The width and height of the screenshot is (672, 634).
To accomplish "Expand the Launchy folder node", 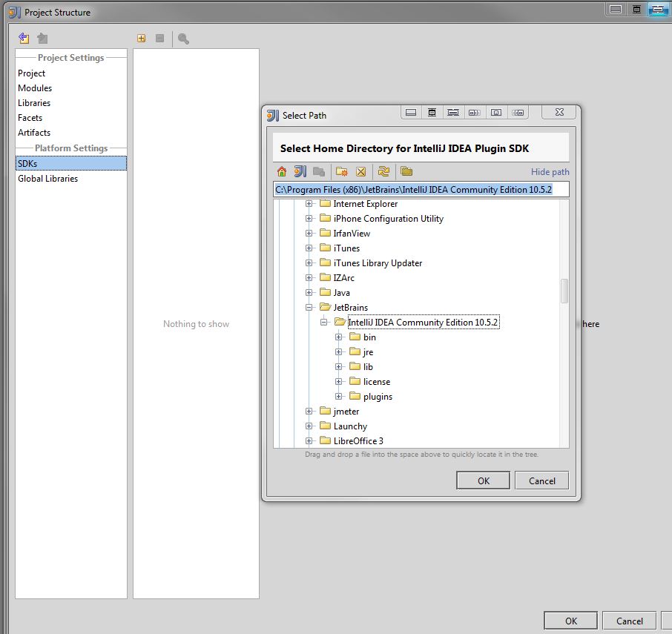I will click(x=309, y=426).
